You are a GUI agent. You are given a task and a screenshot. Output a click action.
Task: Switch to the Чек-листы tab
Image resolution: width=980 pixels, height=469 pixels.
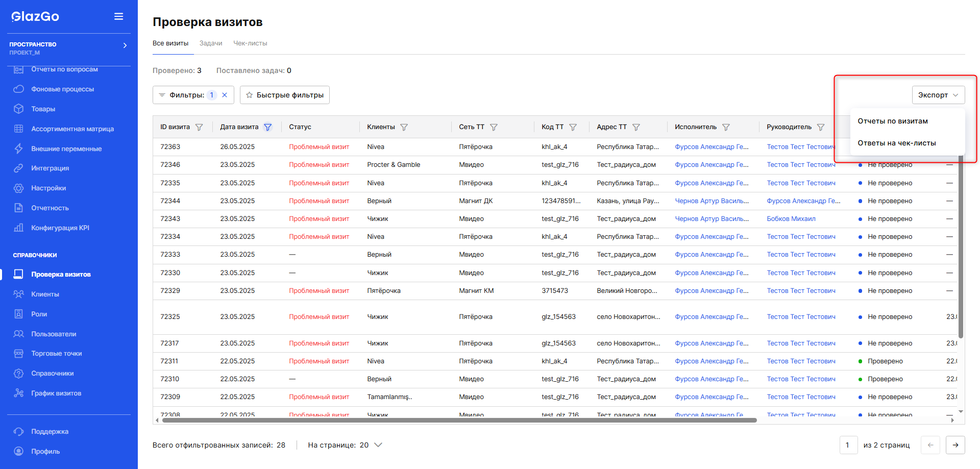tap(250, 43)
